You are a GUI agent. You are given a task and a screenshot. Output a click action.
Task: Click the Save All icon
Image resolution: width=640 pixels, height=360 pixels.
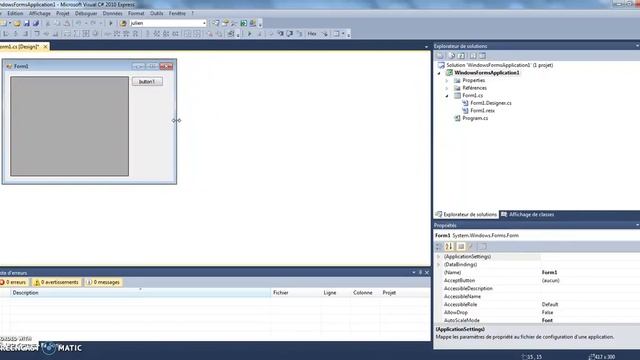36,23
